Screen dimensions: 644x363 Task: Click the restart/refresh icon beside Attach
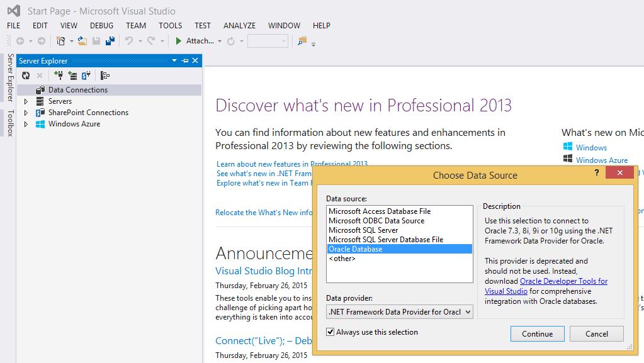(231, 41)
